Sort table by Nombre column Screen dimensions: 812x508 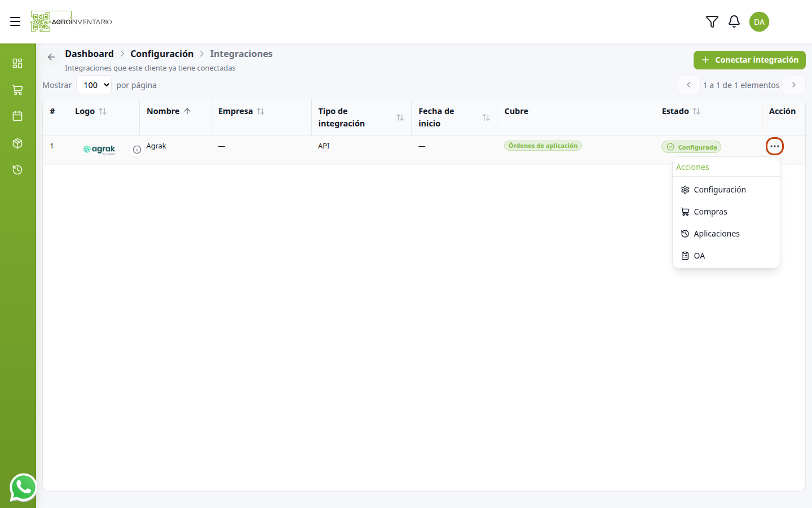coord(187,111)
